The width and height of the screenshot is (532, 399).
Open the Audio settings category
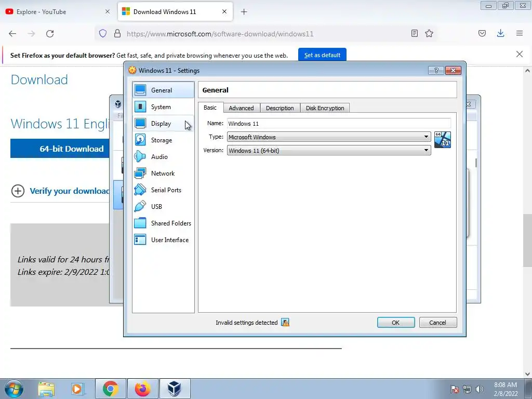(163, 157)
